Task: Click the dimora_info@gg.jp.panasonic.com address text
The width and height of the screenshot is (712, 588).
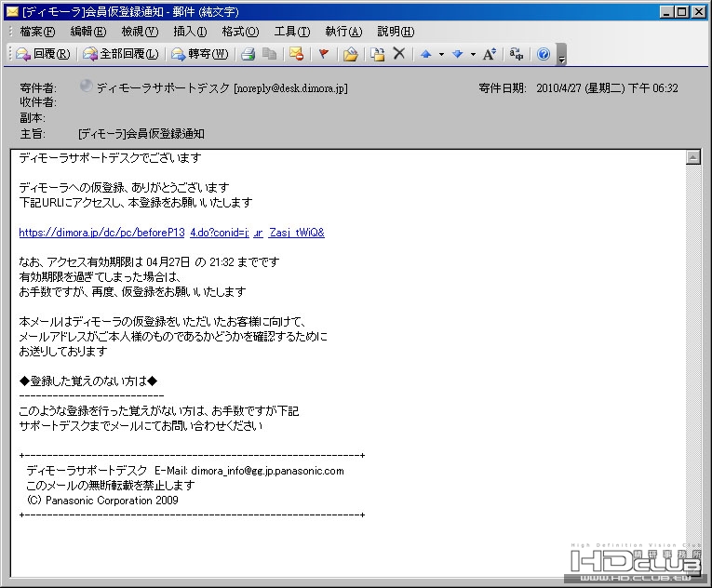Action: pos(267,471)
